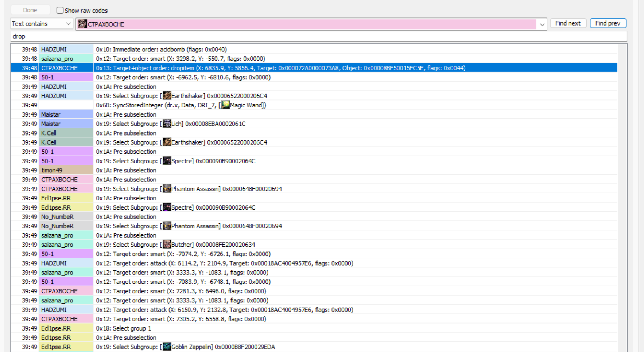Image resolution: width=644 pixels, height=352 pixels.
Task: Select the 50-1 smart order at X: -7074.2
Action: click(x=314, y=254)
